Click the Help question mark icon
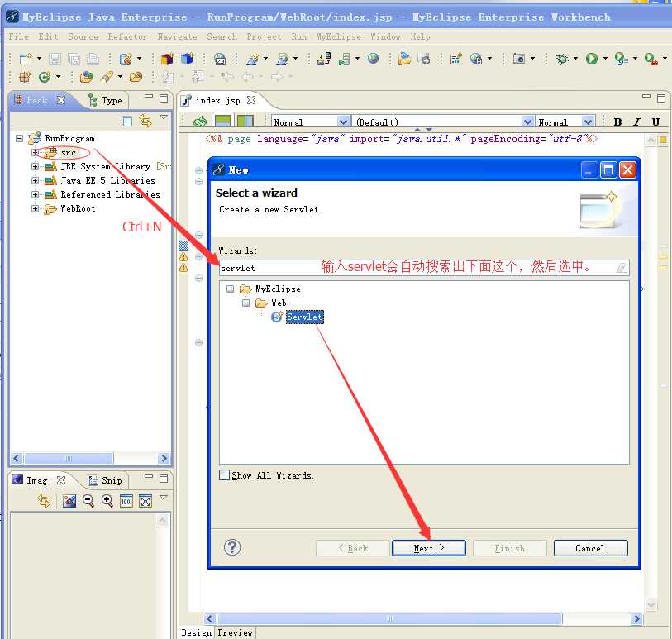Screen dimensions: 672x639 (x=232, y=547)
